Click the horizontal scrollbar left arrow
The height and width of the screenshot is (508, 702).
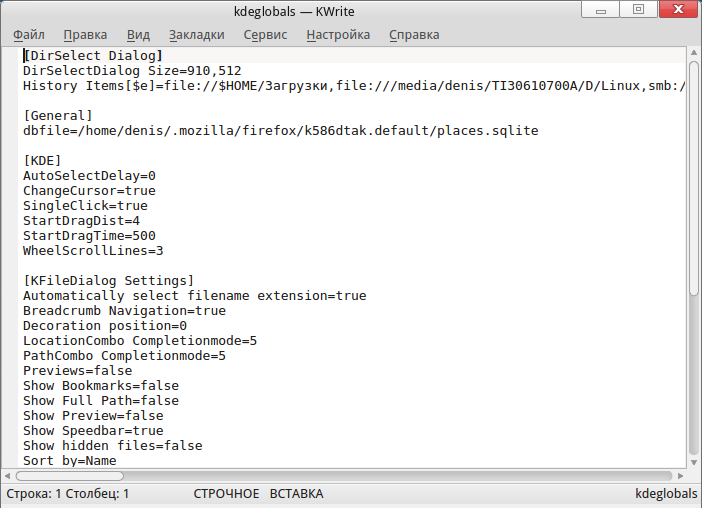(x=7, y=476)
